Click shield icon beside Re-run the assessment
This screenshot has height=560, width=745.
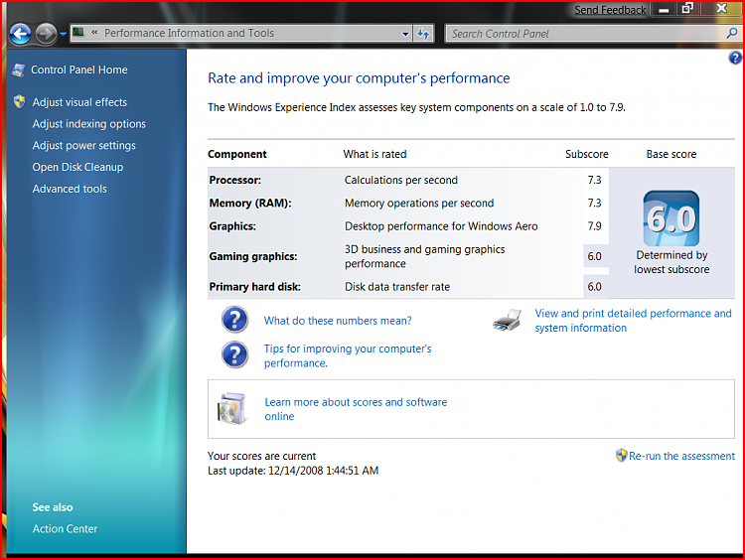[x=621, y=455]
